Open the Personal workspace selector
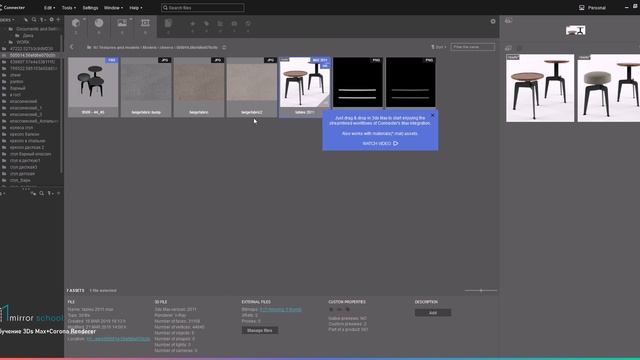The image size is (640, 360). (592, 8)
